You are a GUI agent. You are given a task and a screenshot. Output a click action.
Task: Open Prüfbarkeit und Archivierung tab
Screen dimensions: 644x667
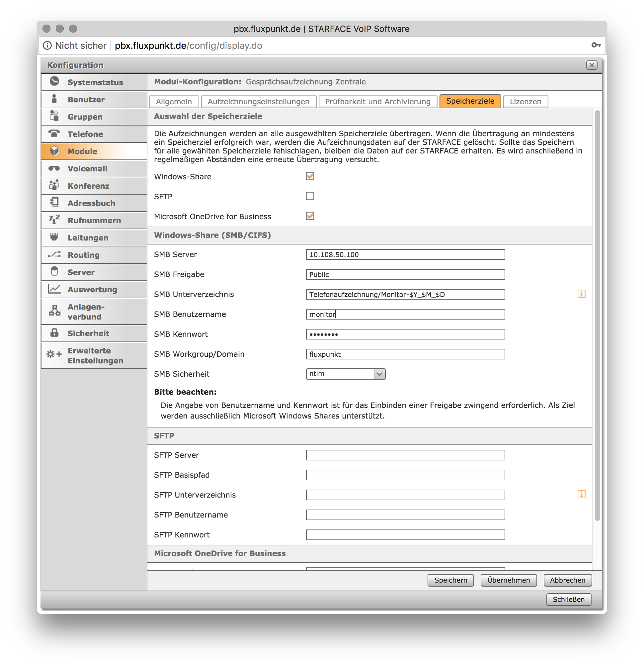point(378,101)
